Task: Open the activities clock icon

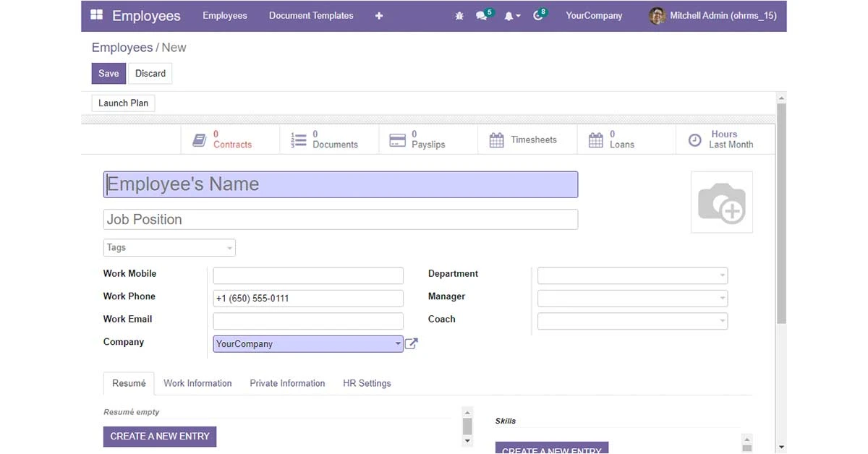Action: [537, 15]
